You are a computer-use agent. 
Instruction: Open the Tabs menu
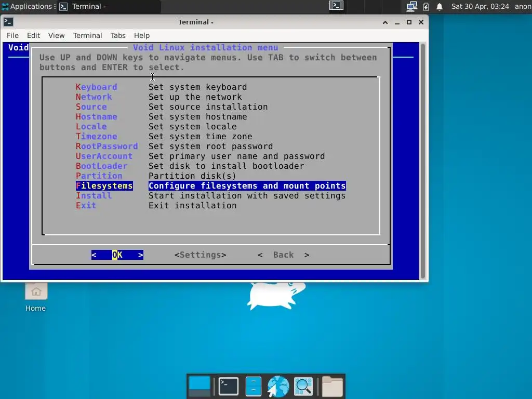pos(118,35)
